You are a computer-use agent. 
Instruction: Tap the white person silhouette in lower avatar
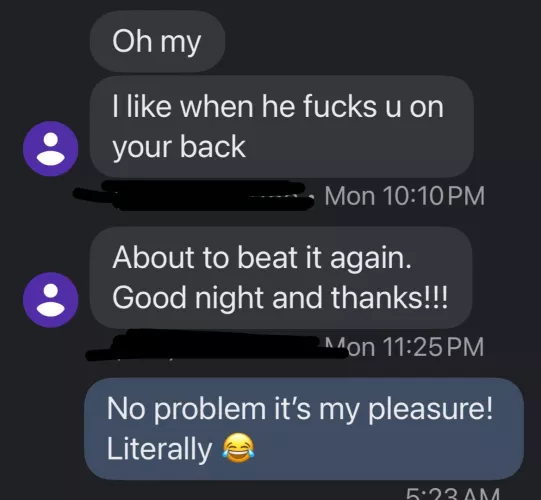[51, 300]
